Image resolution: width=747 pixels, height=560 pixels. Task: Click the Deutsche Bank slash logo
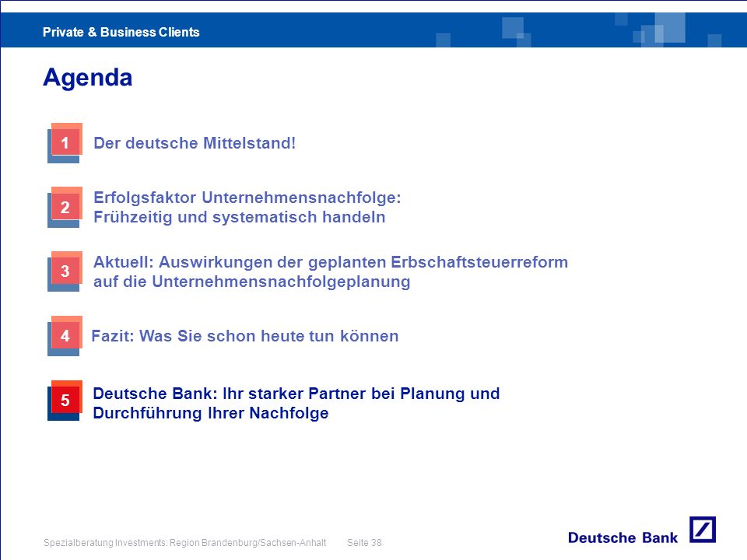point(703,530)
